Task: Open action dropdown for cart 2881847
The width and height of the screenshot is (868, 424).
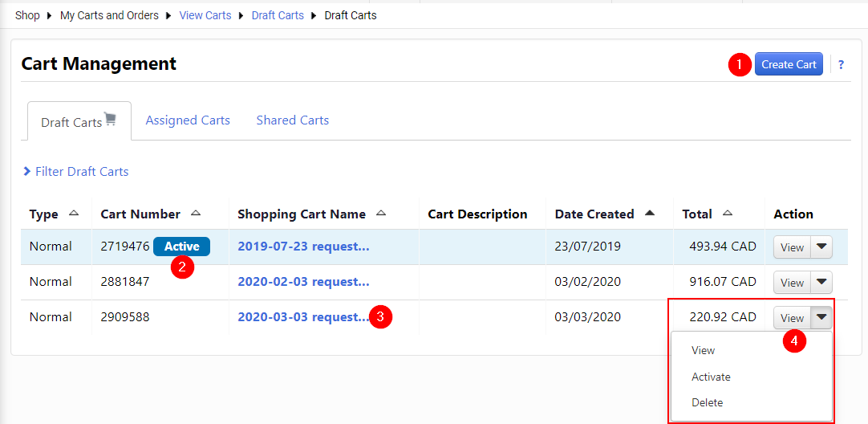Action: pos(821,283)
